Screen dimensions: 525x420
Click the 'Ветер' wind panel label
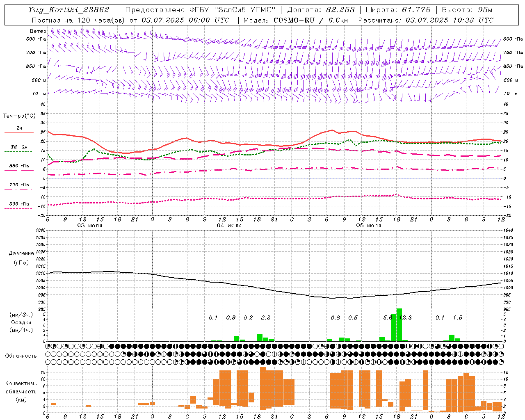pos(38,31)
